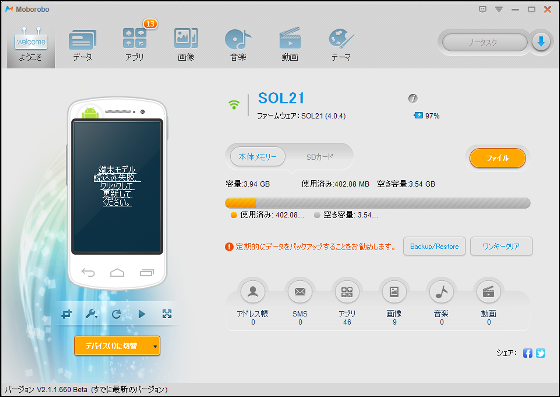Click the fullscreen expand icon under phone
The image size is (560, 397).
pyautogui.click(x=167, y=314)
